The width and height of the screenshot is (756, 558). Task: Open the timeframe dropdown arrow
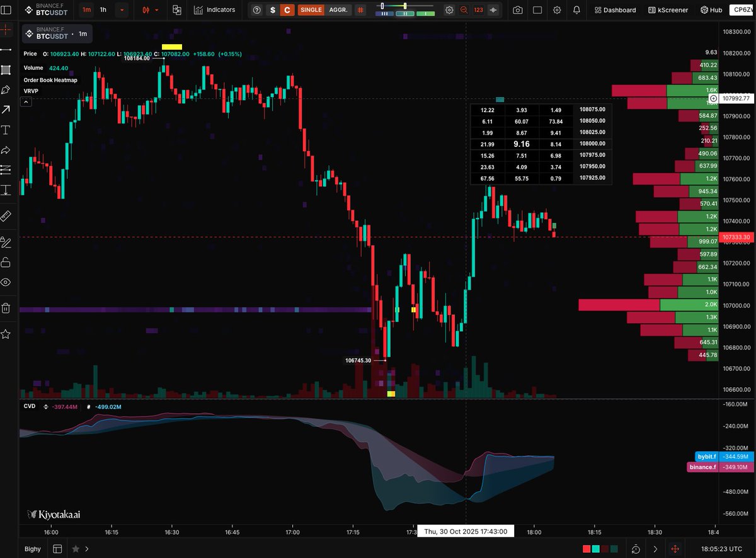click(122, 10)
